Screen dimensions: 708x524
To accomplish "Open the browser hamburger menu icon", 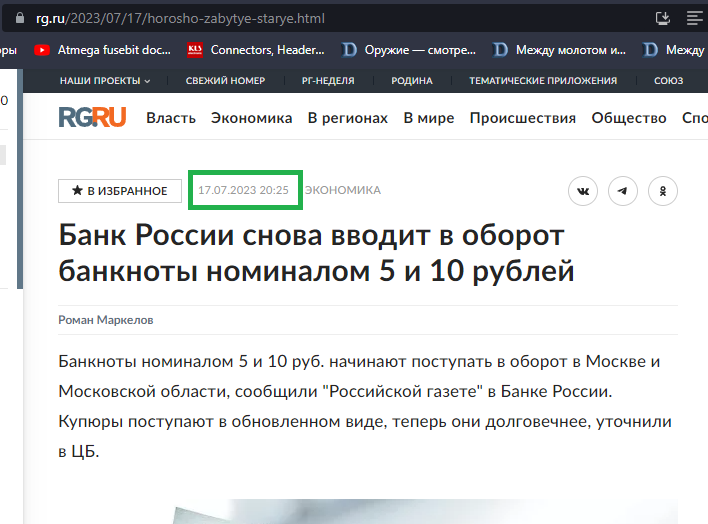I will click(694, 18).
